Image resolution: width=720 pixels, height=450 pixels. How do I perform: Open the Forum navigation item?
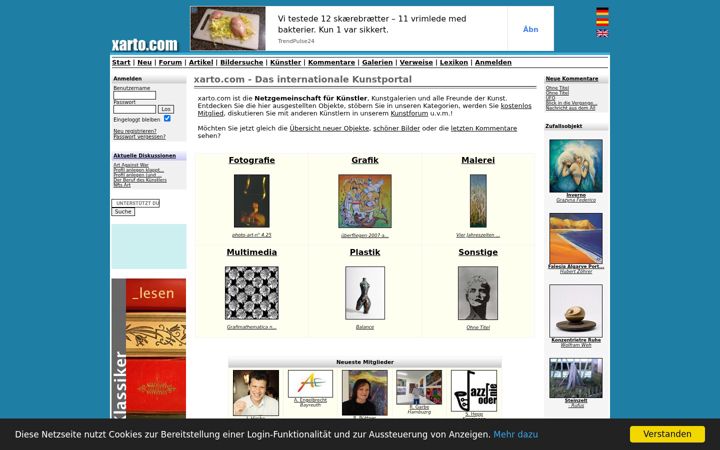[x=170, y=62]
